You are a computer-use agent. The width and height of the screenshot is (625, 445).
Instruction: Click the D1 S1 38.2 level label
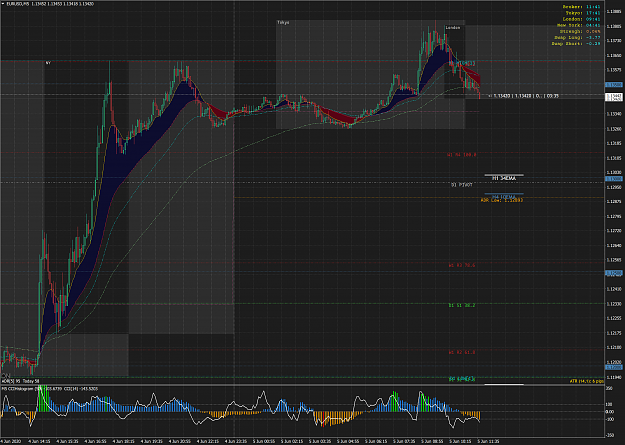(x=462, y=305)
